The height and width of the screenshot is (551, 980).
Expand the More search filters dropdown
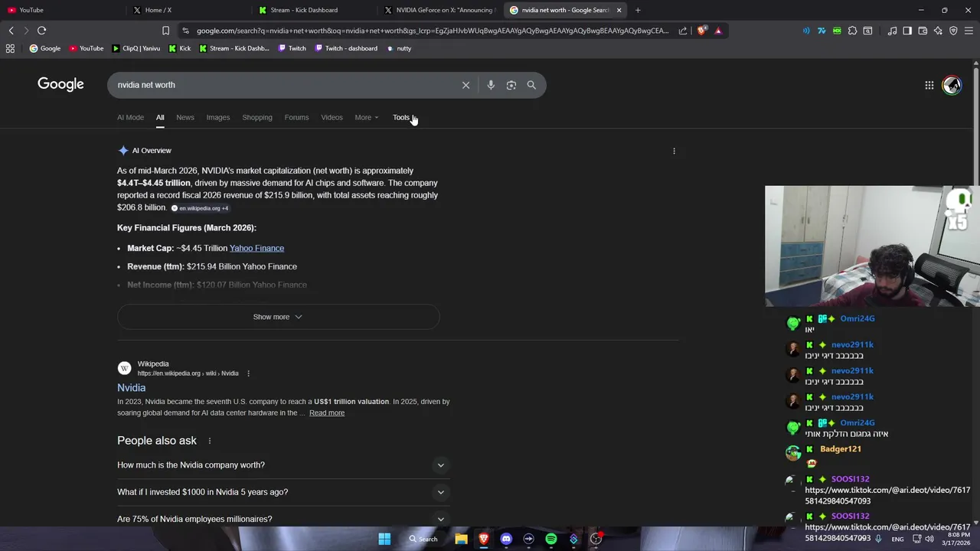(x=366, y=117)
